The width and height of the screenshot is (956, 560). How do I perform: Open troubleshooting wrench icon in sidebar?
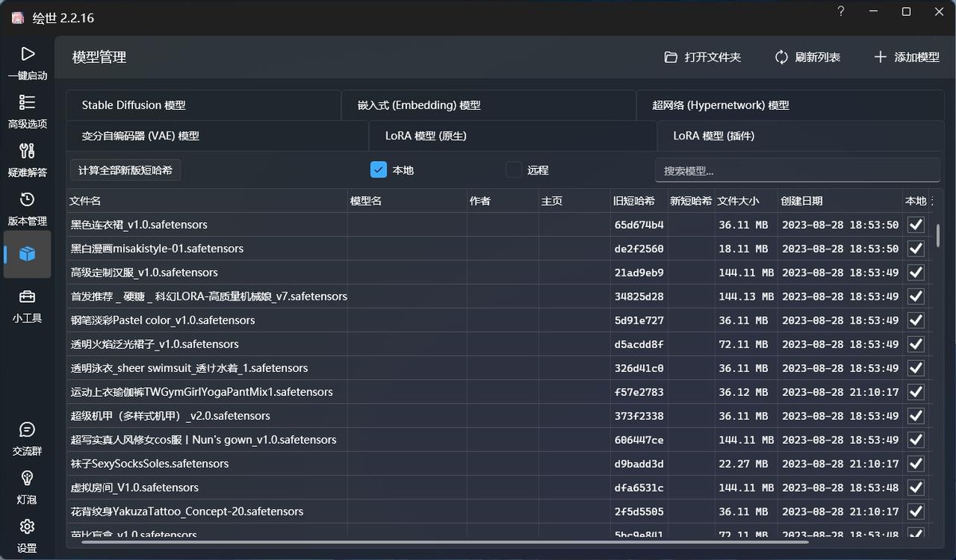tap(27, 151)
